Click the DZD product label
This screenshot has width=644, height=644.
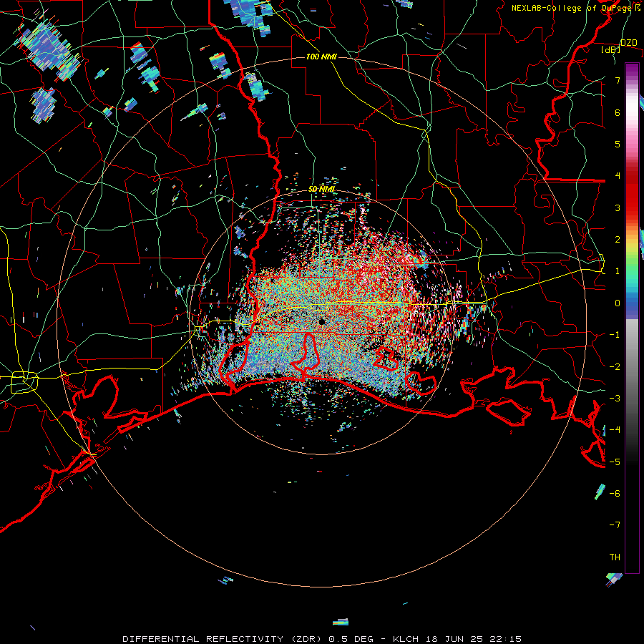pyautogui.click(x=628, y=43)
